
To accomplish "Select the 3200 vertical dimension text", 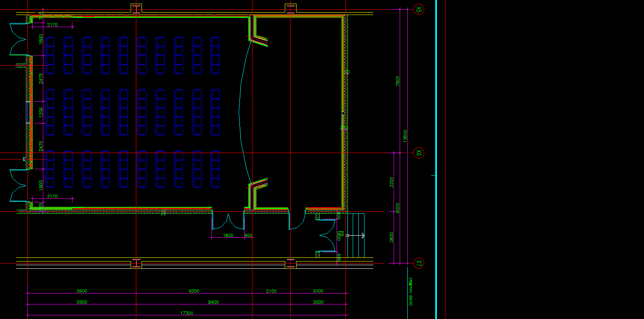I will 392,182.
